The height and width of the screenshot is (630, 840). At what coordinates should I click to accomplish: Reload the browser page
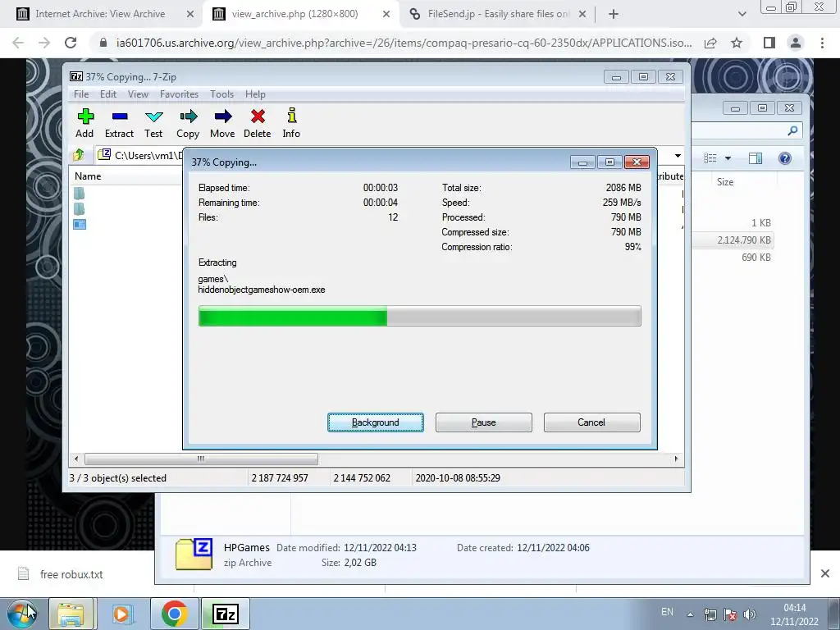[71, 43]
